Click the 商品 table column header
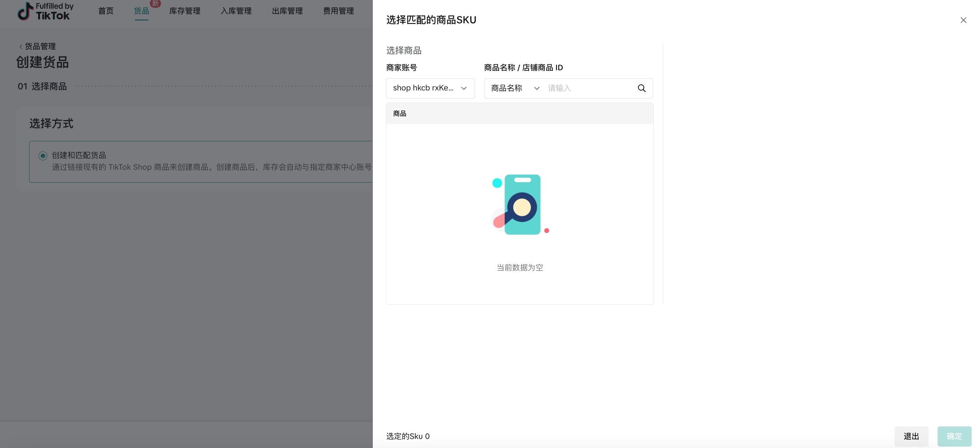The width and height of the screenshot is (980, 448). coord(400,113)
